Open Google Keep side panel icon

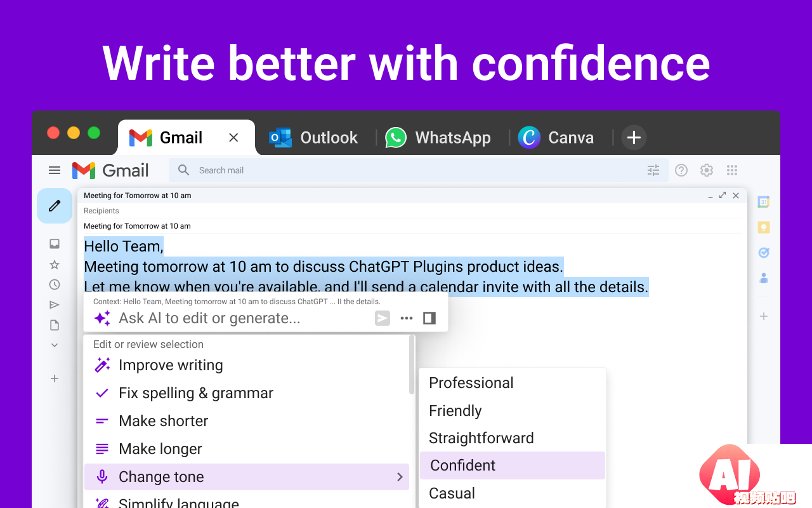pyautogui.click(x=764, y=227)
